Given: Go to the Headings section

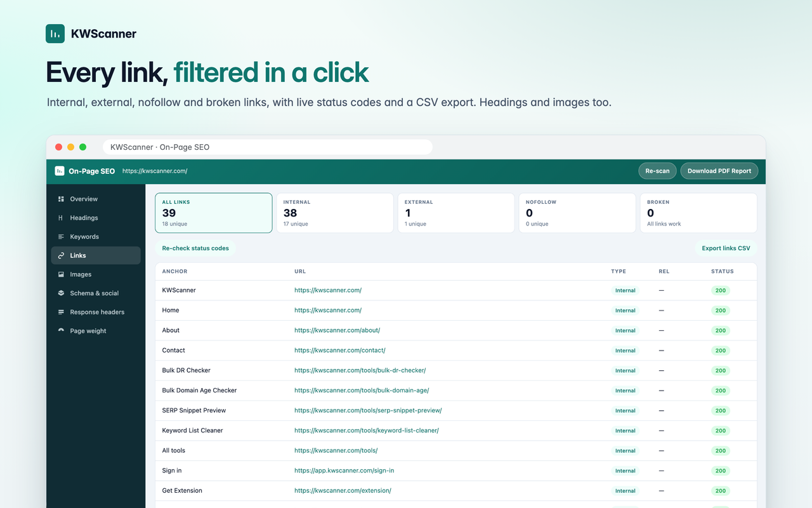Looking at the screenshot, I should [x=96, y=218].
